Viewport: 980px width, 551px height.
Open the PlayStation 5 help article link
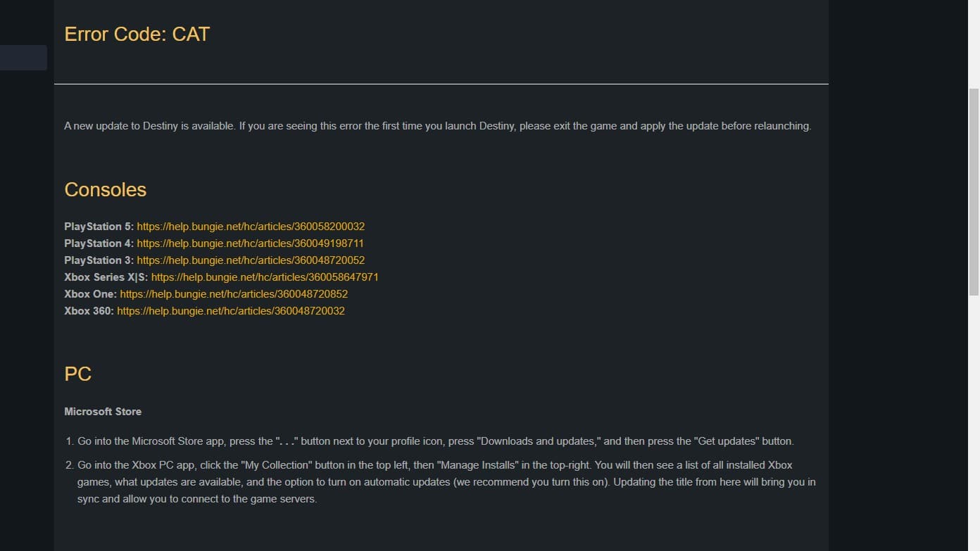point(251,227)
